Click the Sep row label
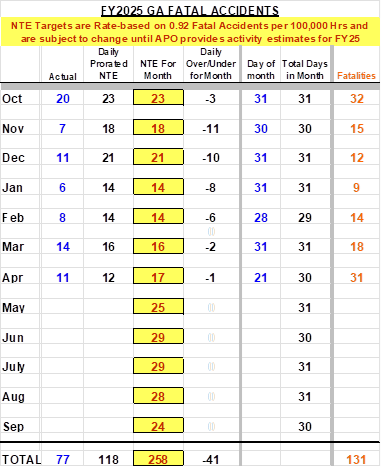The height and width of the screenshot is (467, 381). click(x=13, y=426)
